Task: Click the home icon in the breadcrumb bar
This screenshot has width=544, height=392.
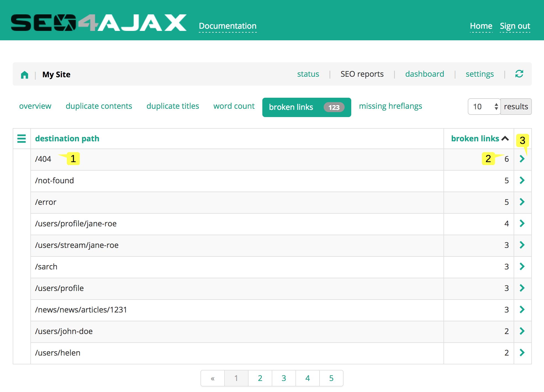Action: coord(25,75)
